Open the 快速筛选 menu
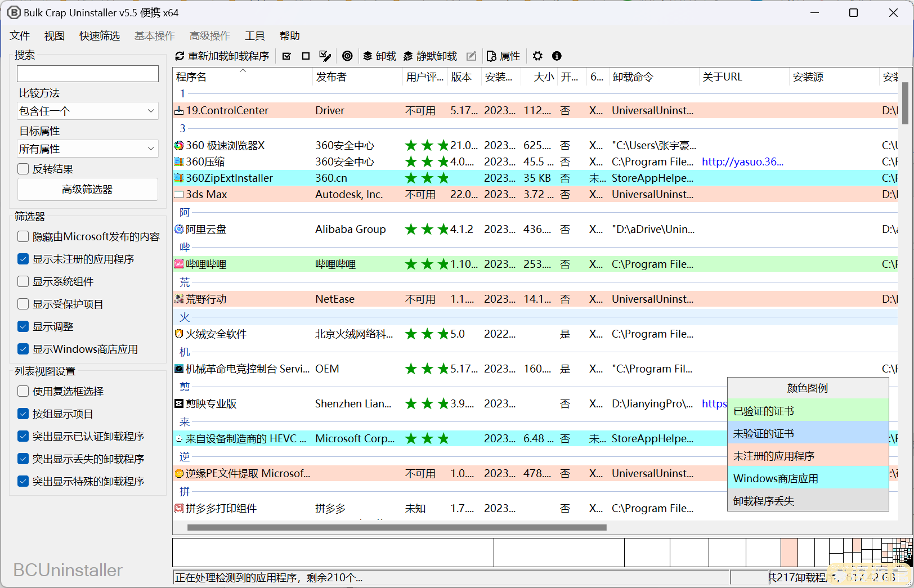Image resolution: width=914 pixels, height=588 pixels. point(100,36)
